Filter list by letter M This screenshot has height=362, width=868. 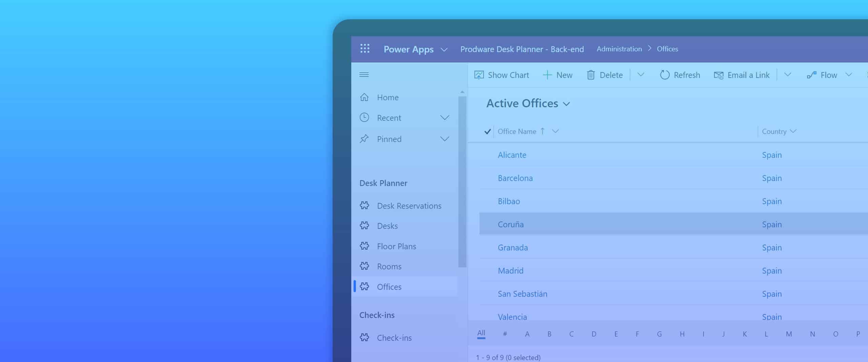[789, 334]
